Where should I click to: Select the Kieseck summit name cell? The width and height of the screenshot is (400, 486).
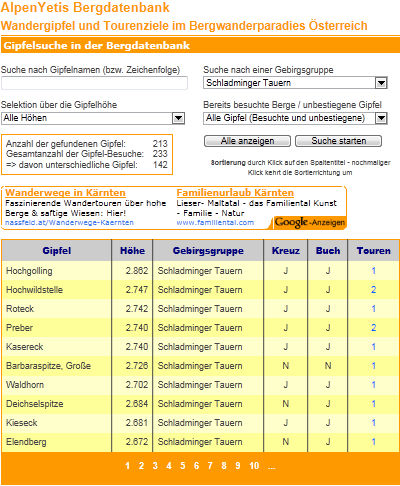[x=57, y=423]
